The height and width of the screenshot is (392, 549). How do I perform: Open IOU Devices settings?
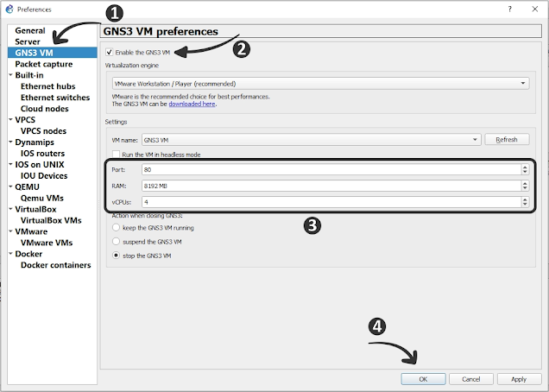click(x=44, y=176)
